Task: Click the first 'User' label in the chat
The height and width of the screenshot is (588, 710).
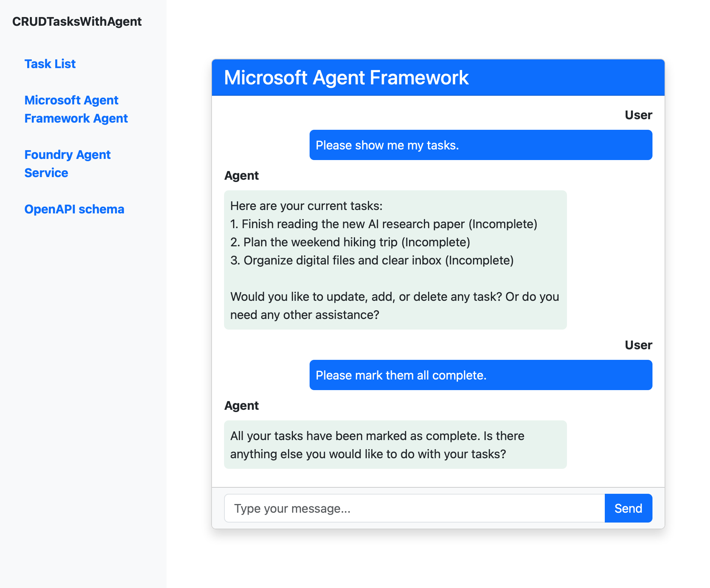Action: (638, 115)
